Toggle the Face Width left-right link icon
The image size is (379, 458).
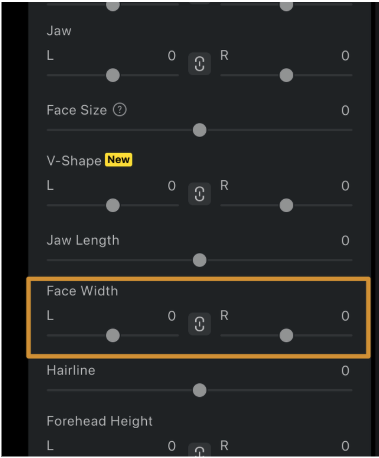click(199, 324)
